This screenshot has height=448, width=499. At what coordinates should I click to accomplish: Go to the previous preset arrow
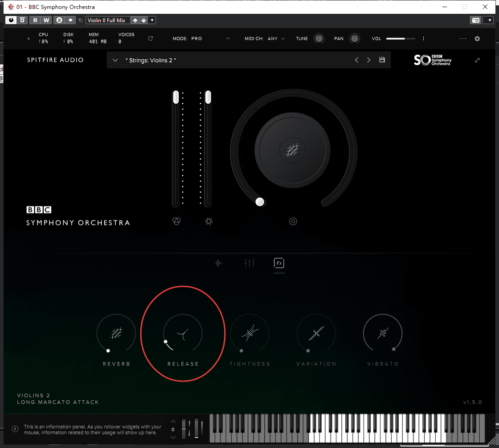tap(356, 60)
